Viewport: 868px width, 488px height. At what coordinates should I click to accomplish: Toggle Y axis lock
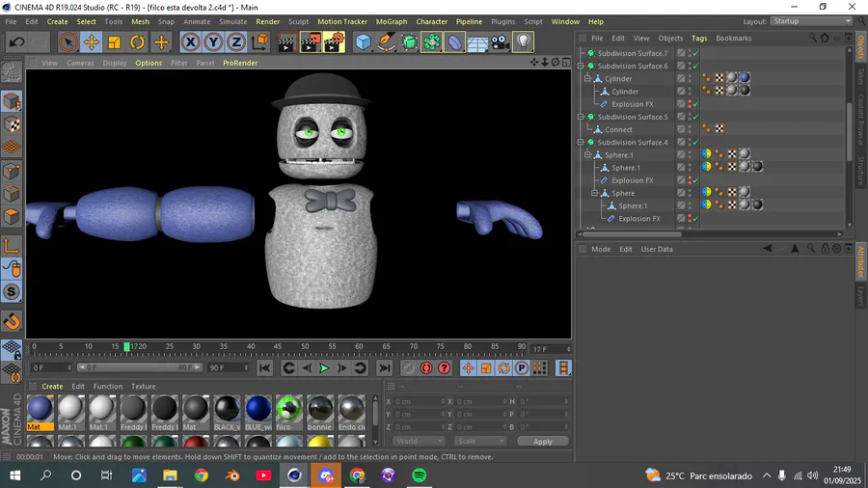pos(213,42)
